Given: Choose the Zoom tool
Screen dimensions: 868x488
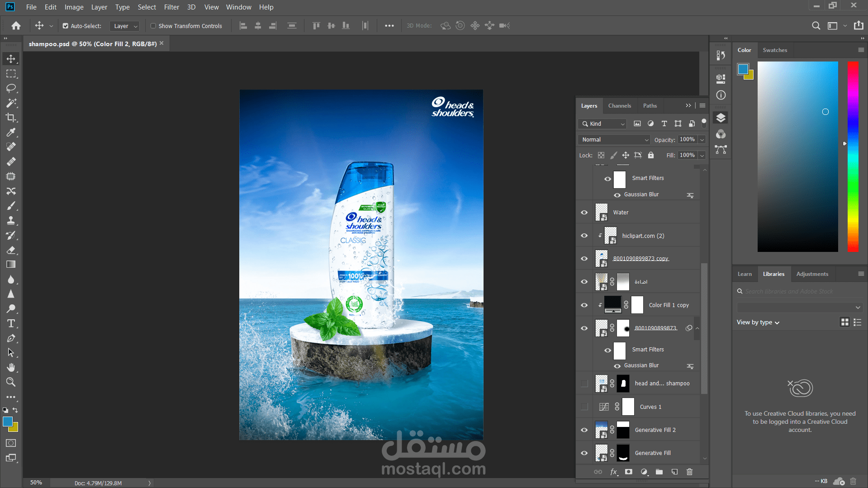Looking at the screenshot, I should [x=11, y=382].
